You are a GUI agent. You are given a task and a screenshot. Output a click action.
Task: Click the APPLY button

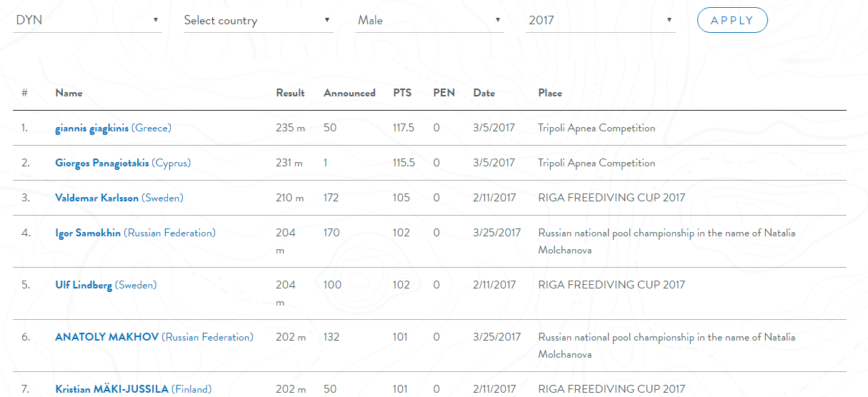(x=732, y=20)
